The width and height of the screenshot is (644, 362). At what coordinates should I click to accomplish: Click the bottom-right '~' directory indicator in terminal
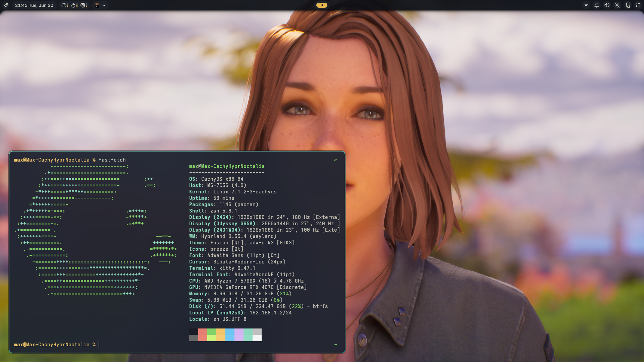pos(335,345)
